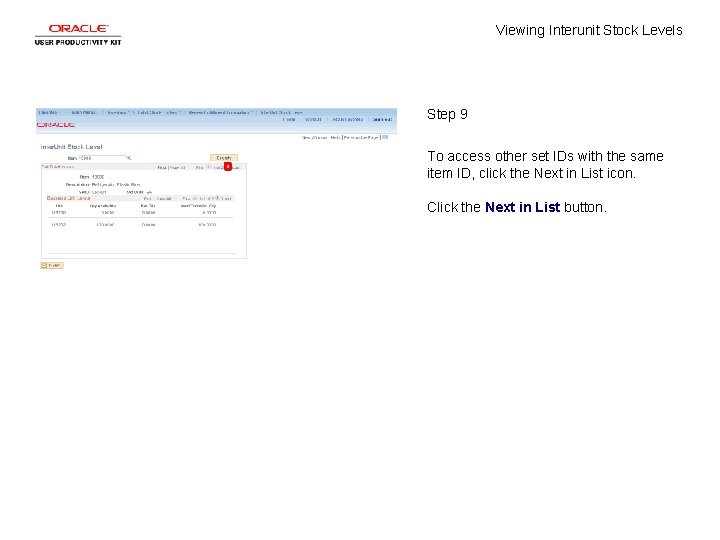
Task: Open the Help link
Action: (335, 138)
